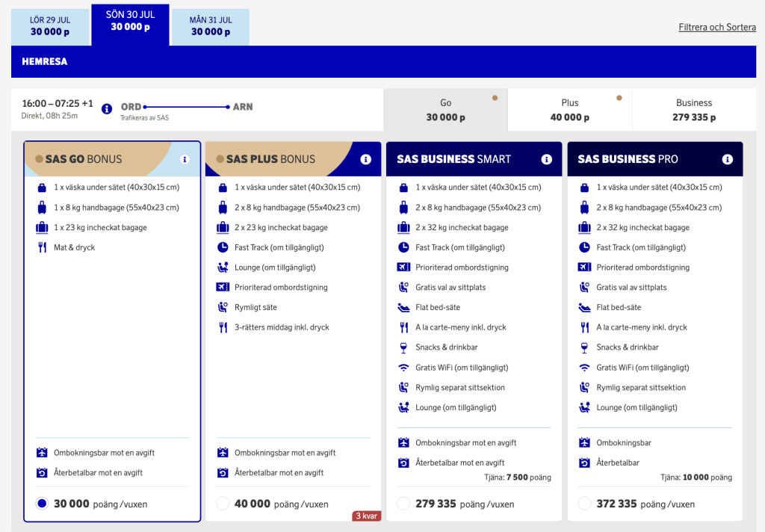Click Ombokningsbar rebooking icon in Business Pro
765x532 pixels.
pyautogui.click(x=584, y=442)
